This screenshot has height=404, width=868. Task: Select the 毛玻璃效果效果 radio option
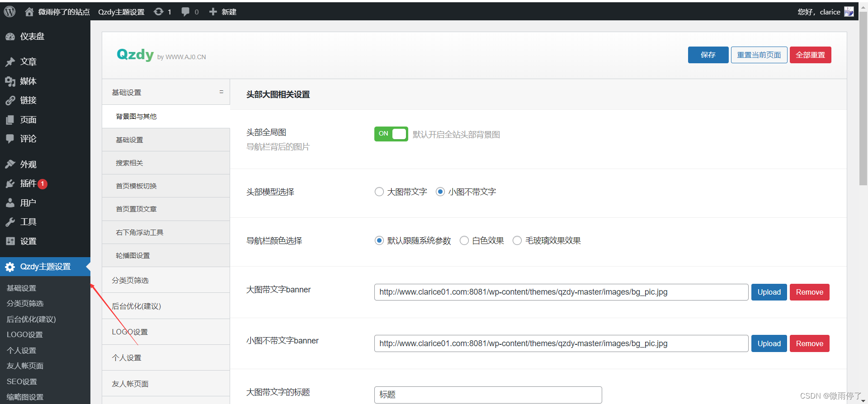pyautogui.click(x=517, y=240)
